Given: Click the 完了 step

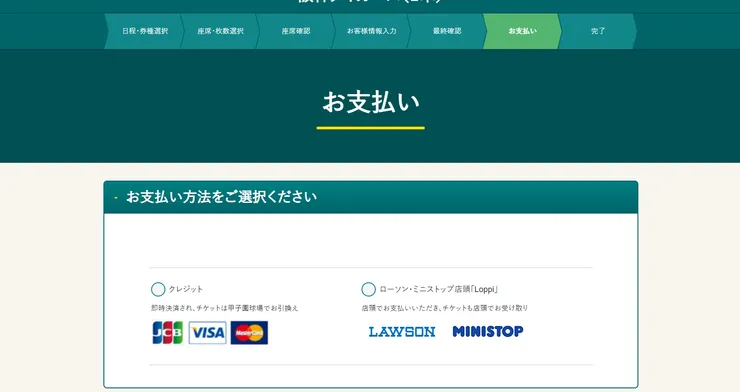Looking at the screenshot, I should [x=598, y=31].
